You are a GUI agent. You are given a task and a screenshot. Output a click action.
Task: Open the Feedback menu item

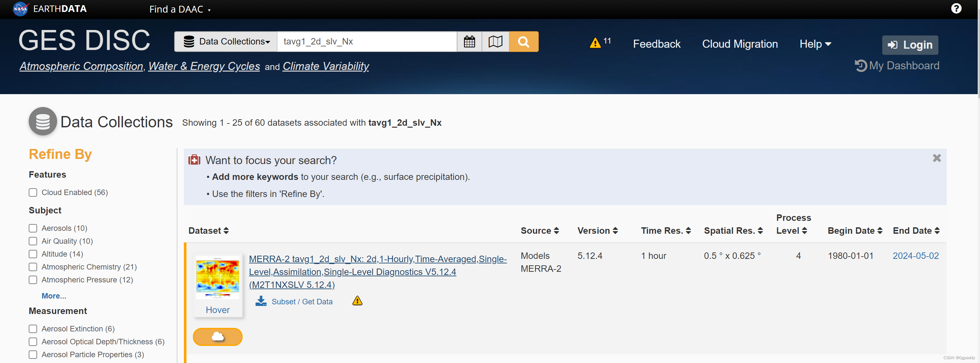point(656,44)
